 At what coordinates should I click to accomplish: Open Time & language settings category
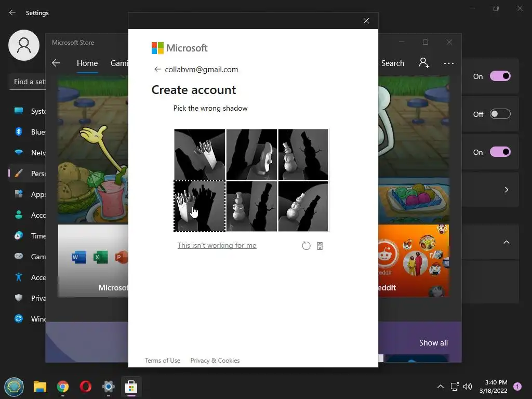[x=27, y=236]
